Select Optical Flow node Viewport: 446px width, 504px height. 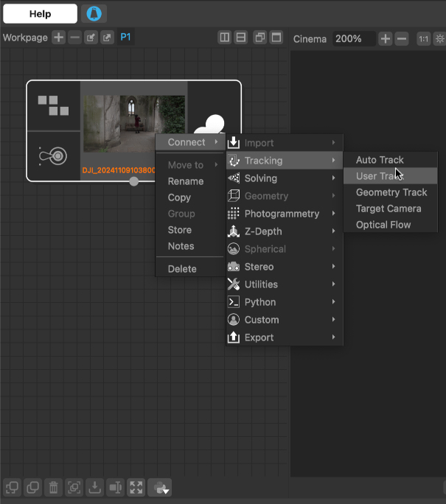pyautogui.click(x=391, y=225)
